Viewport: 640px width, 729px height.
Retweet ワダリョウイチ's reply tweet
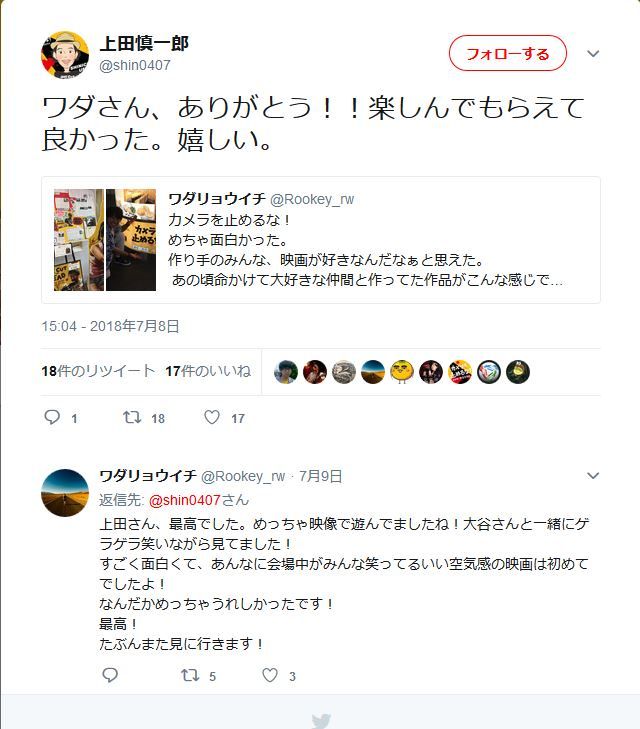[x=190, y=675]
